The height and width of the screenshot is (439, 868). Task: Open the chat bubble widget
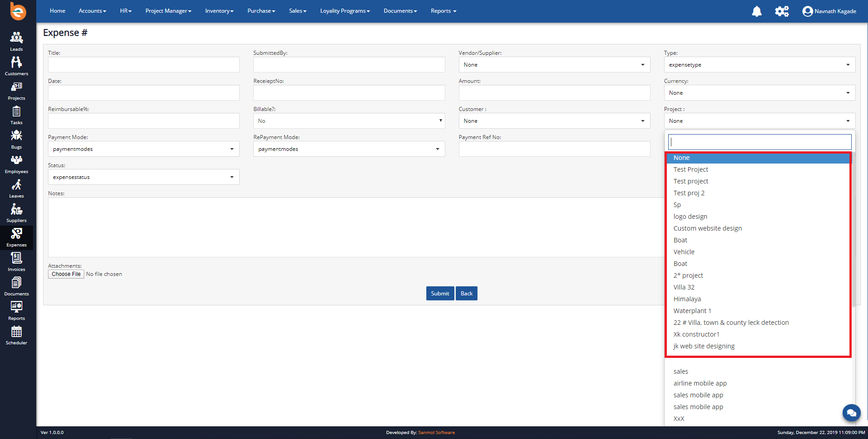[x=851, y=413]
